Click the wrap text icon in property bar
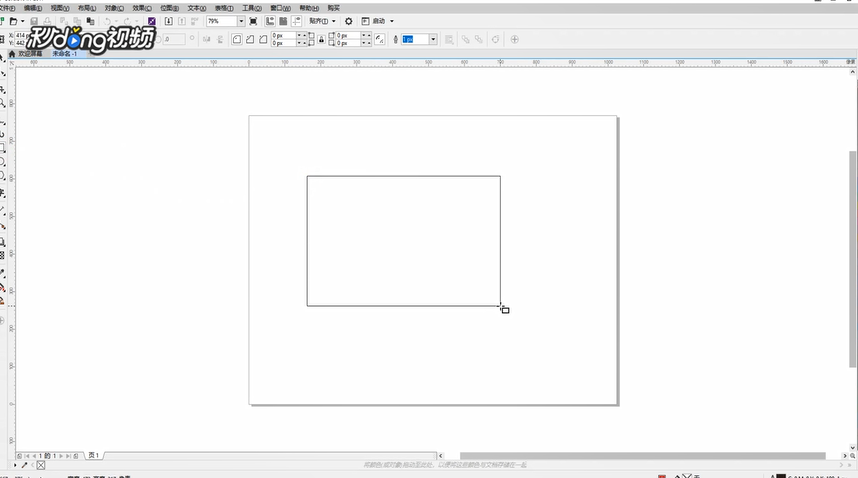 point(449,39)
